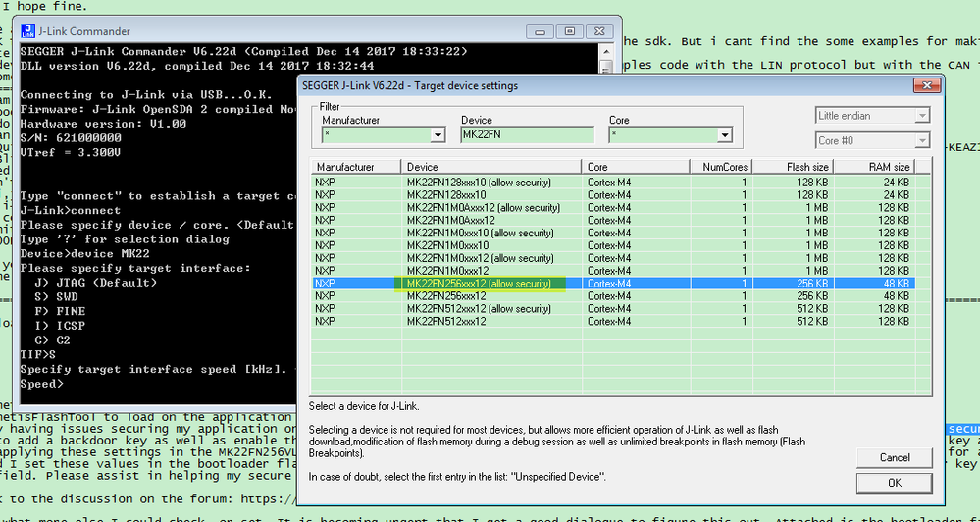Sort by the Flash size column header
980x522 pixels.
point(794,167)
